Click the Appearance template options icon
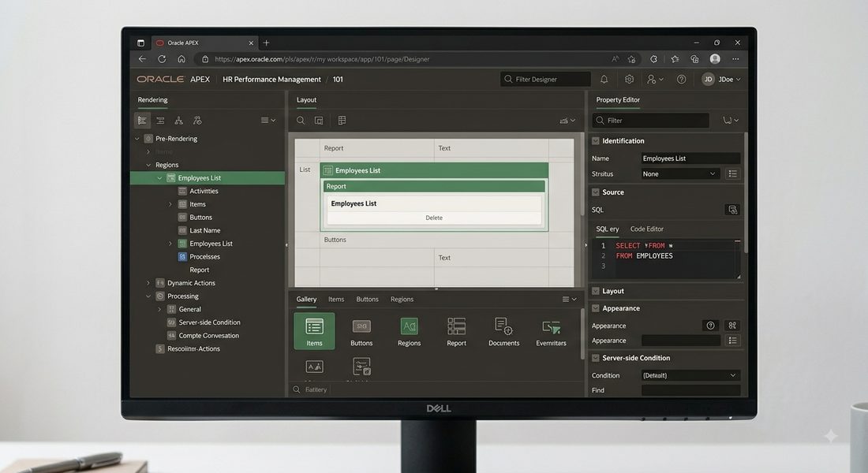This screenshot has width=868, height=473. coord(732,326)
